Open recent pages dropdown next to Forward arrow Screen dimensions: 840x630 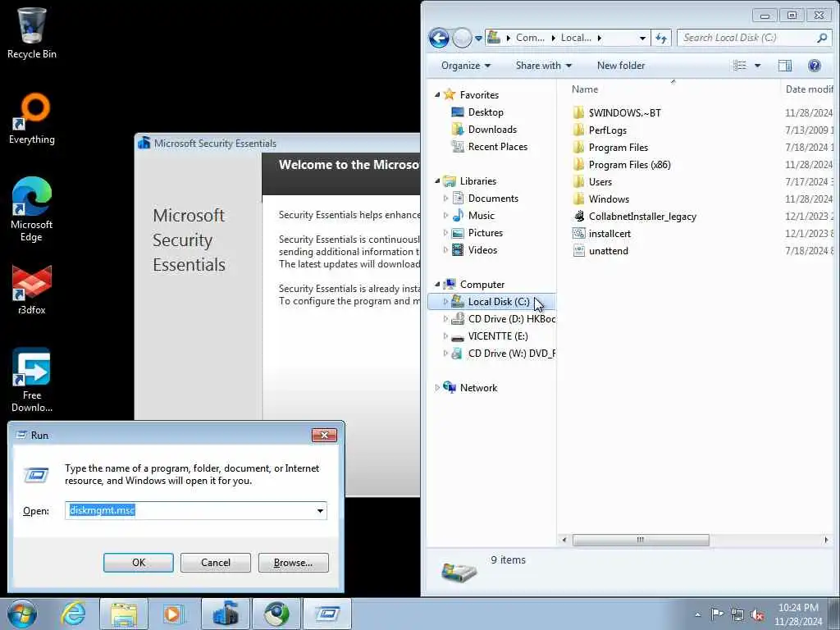pyautogui.click(x=478, y=39)
